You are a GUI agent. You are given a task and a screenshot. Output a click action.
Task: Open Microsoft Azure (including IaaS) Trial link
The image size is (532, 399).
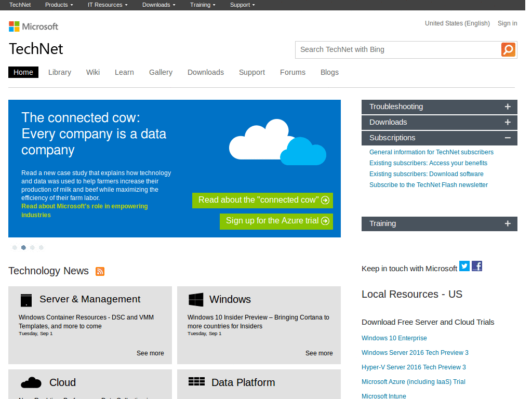[413, 382]
